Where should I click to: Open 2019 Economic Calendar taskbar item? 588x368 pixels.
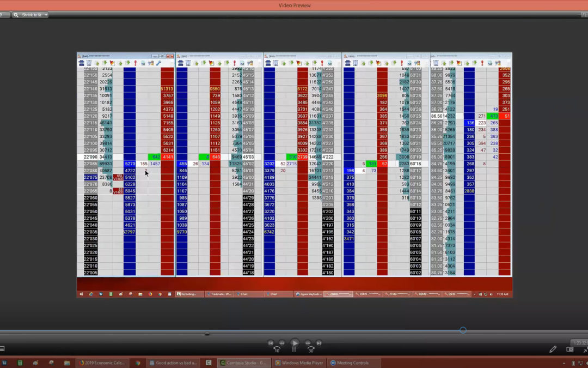(102, 363)
